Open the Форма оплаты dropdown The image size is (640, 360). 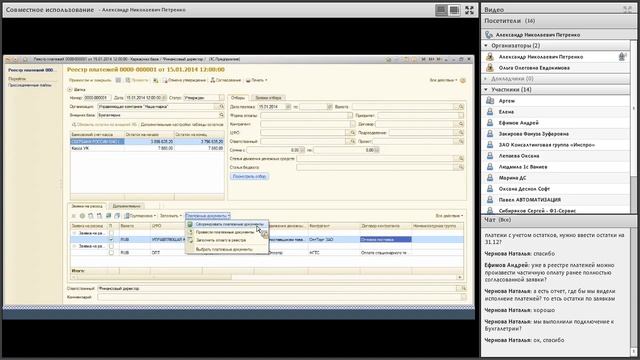(x=350, y=115)
